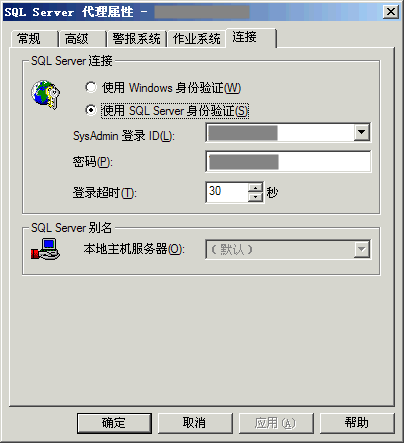Click the globe and key connection icon

[x=46, y=94]
